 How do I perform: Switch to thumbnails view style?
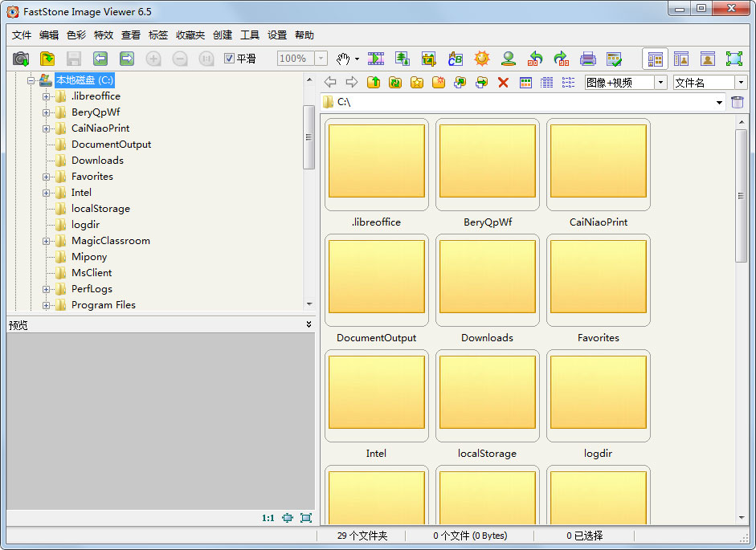[525, 83]
